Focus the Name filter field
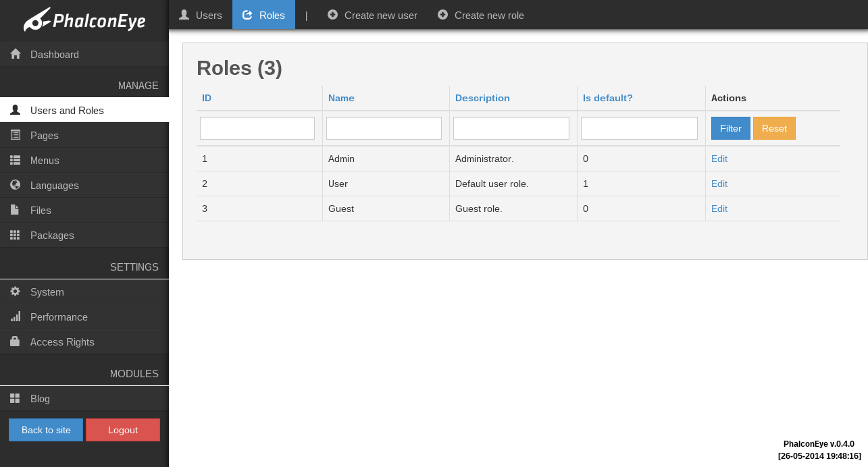Image resolution: width=868 pixels, height=467 pixels. pyautogui.click(x=384, y=128)
